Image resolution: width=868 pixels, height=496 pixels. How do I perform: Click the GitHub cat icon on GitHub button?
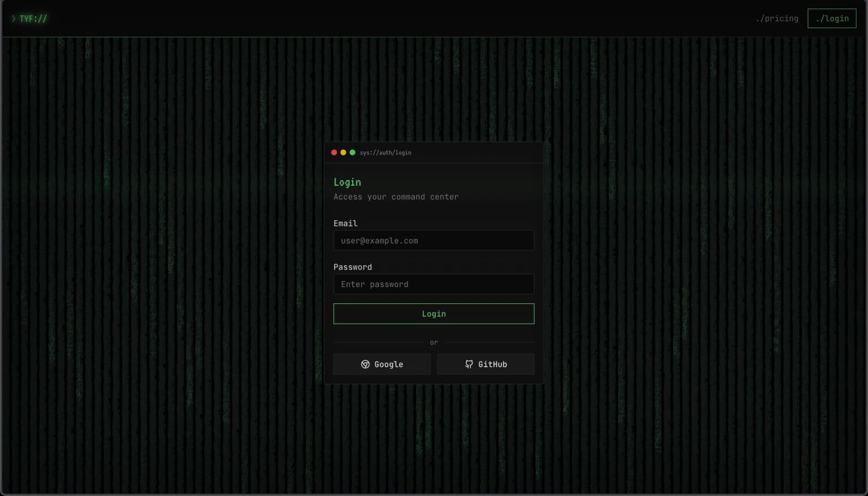[469, 364]
